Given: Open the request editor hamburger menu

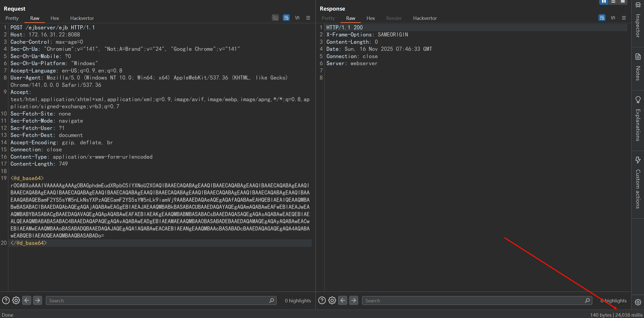Looking at the screenshot, I should (x=308, y=18).
